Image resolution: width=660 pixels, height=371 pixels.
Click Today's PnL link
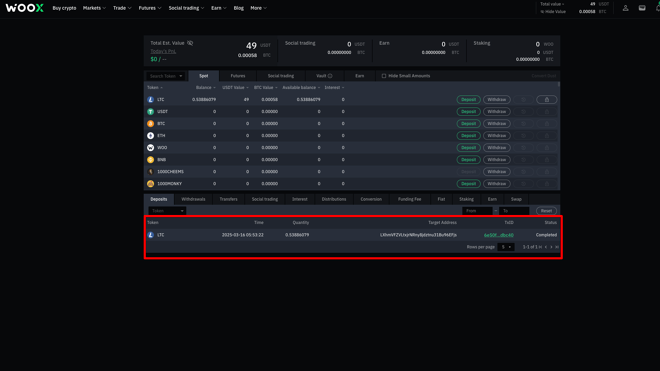pyautogui.click(x=163, y=51)
